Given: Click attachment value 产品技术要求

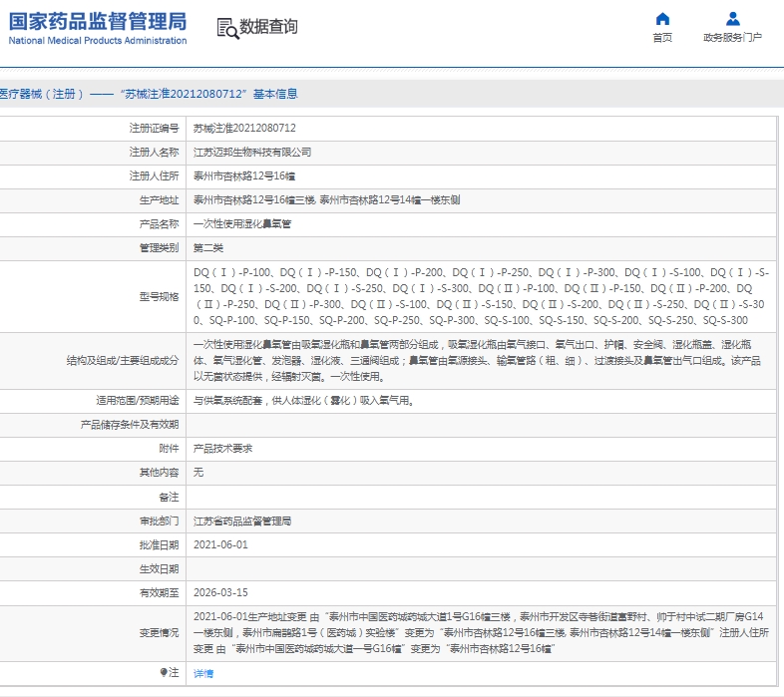Looking at the screenshot, I should (x=223, y=449).
